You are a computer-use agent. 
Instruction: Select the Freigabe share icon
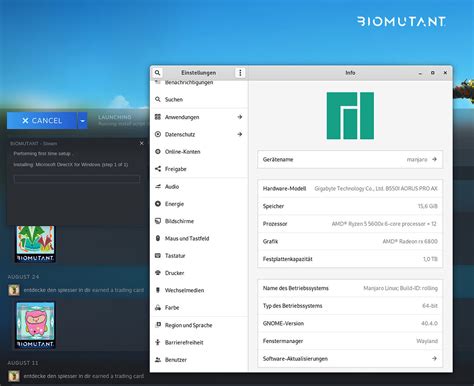pyautogui.click(x=158, y=169)
